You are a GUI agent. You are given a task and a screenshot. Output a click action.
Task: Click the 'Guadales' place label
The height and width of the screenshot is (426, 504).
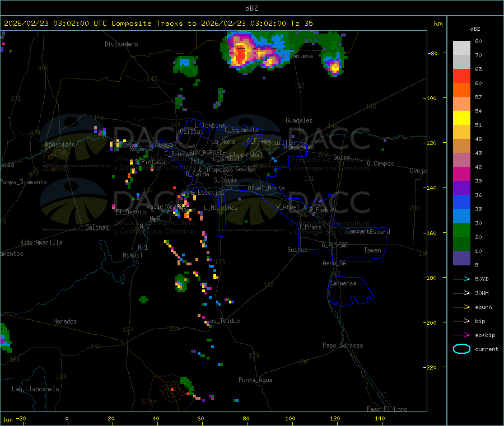(299, 120)
